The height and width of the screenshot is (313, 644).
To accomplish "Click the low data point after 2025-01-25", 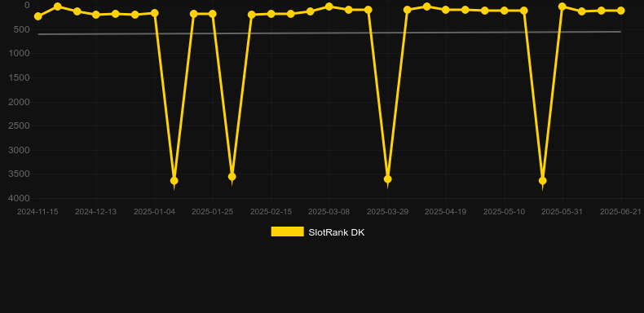I will [232, 177].
